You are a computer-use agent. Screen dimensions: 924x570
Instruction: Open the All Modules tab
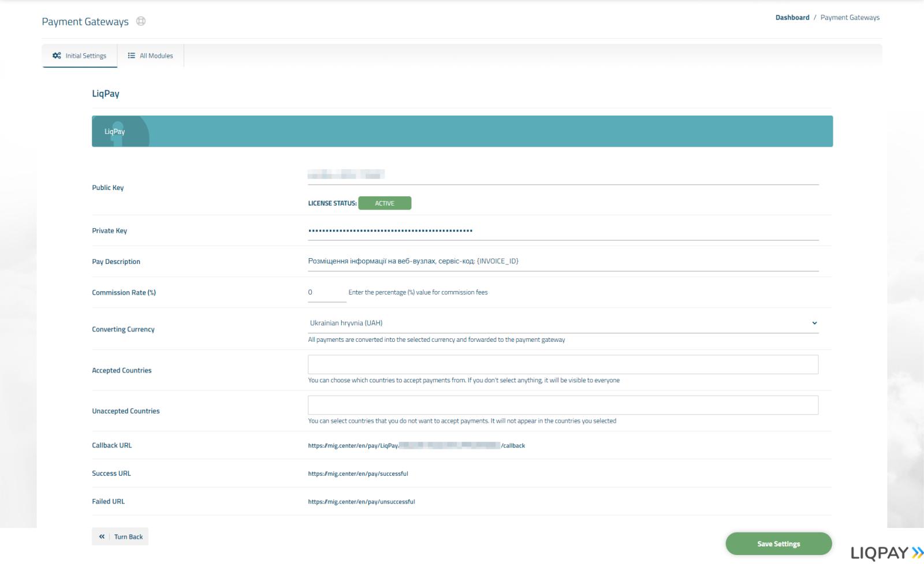pos(151,55)
